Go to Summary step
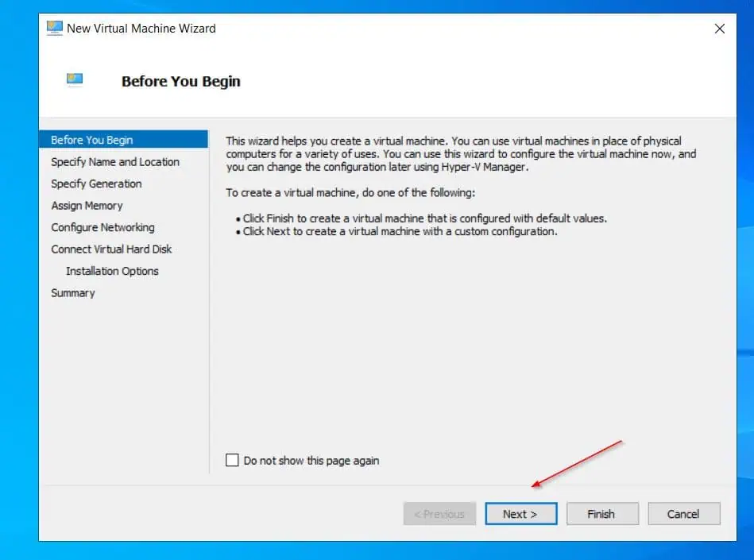 pos(72,293)
